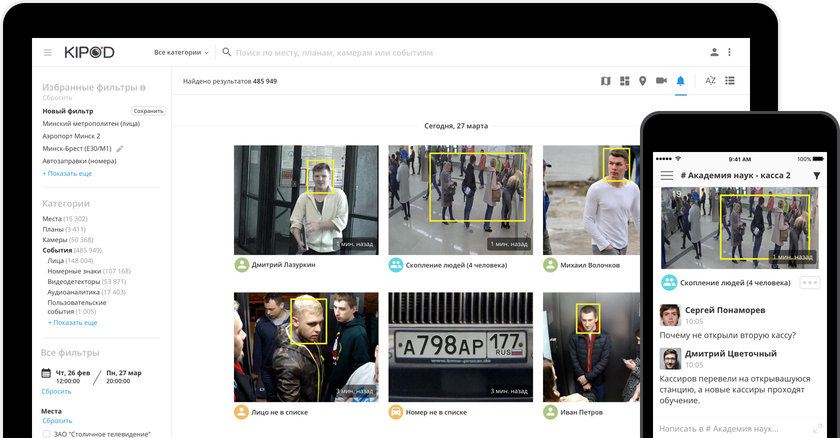Open the Все категории dropdown
Image resolution: width=840 pixels, height=438 pixels.
point(181,52)
